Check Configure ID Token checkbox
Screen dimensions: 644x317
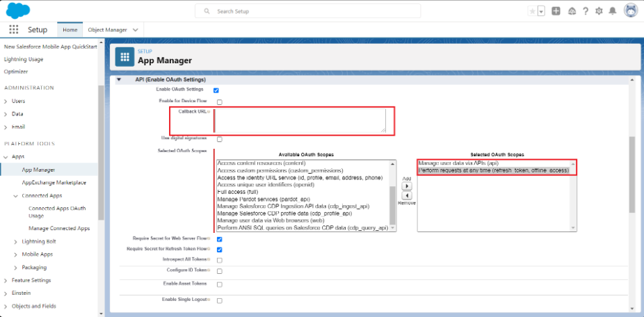(219, 271)
